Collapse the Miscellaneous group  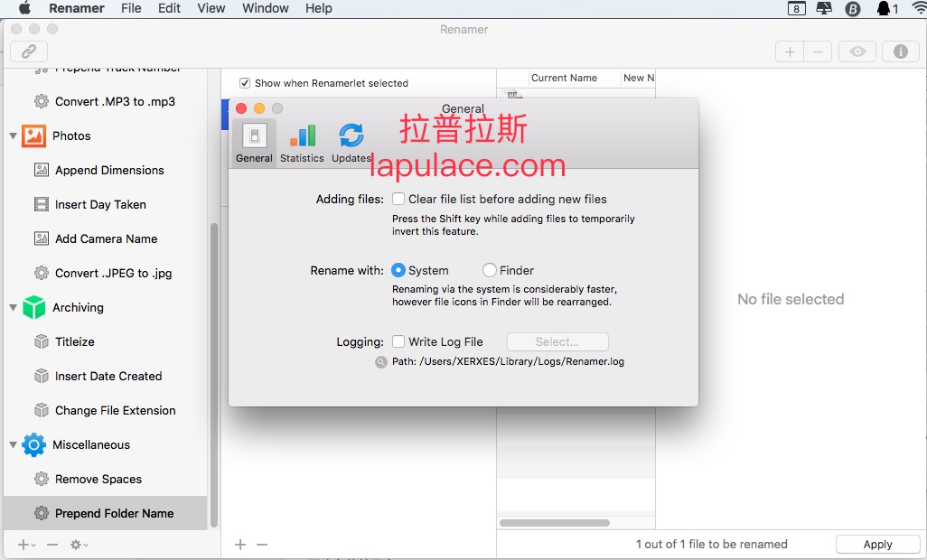point(13,444)
